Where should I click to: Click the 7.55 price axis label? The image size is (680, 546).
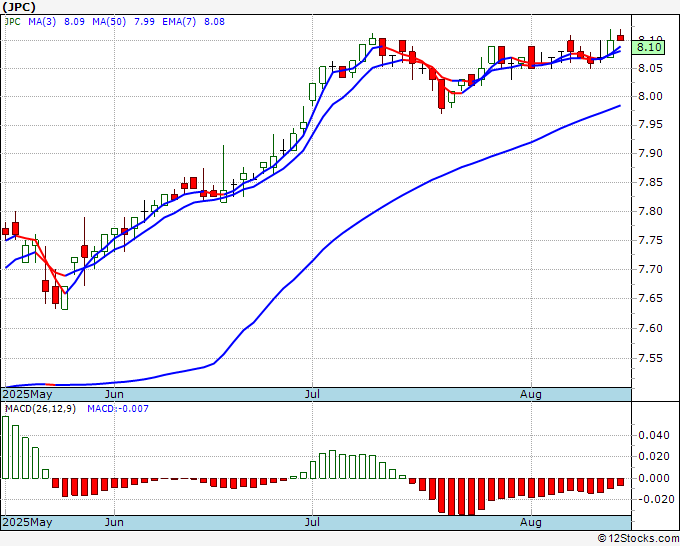[x=650, y=358]
